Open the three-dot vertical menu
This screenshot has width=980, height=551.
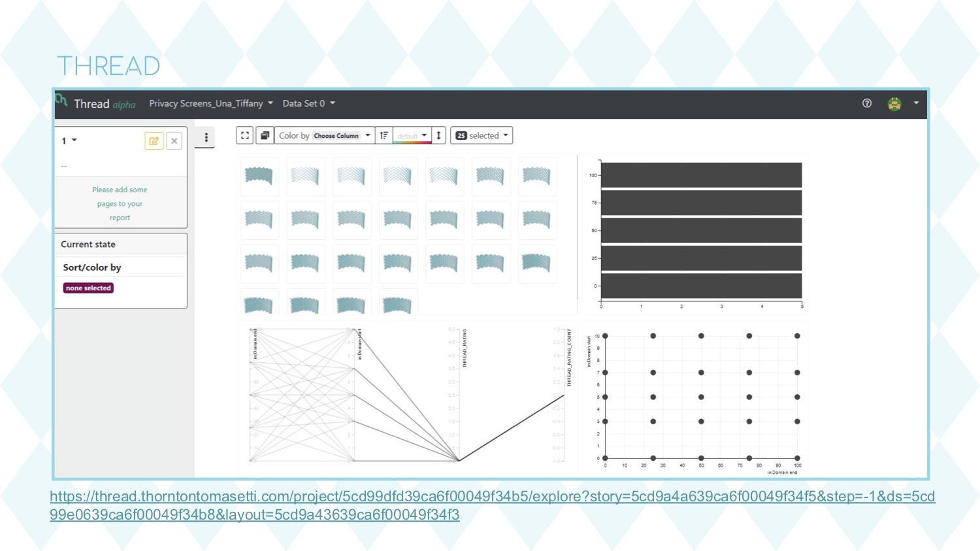[x=206, y=137]
